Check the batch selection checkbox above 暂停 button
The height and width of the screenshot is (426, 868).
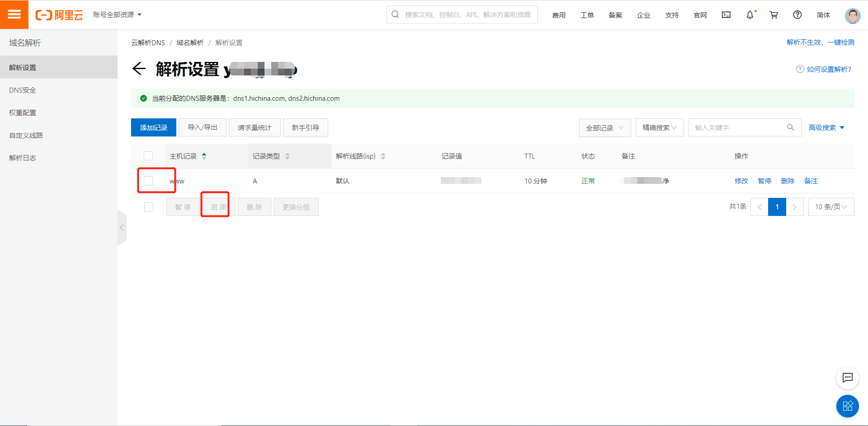click(148, 207)
